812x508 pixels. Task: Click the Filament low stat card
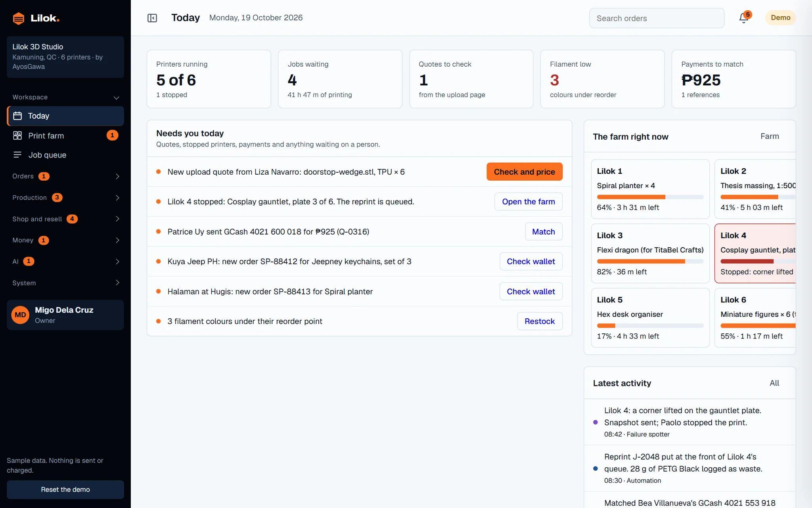point(602,79)
